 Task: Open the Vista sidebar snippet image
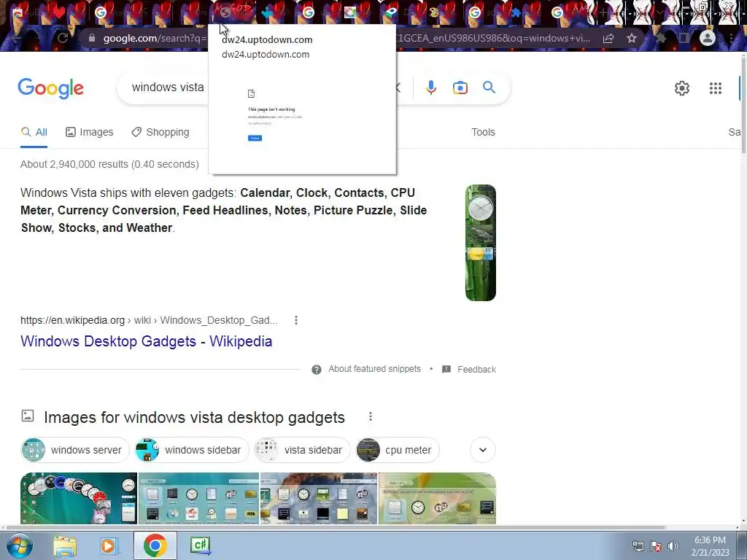click(480, 243)
